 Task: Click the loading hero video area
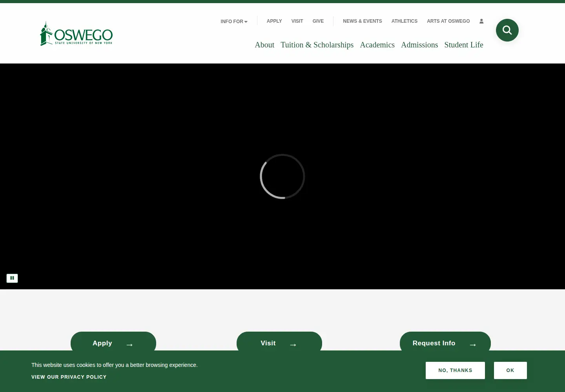282,176
